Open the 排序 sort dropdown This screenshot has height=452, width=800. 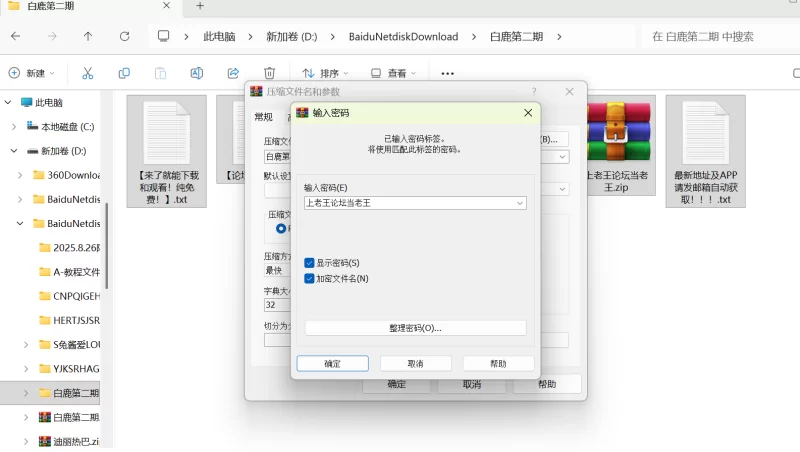click(x=326, y=73)
